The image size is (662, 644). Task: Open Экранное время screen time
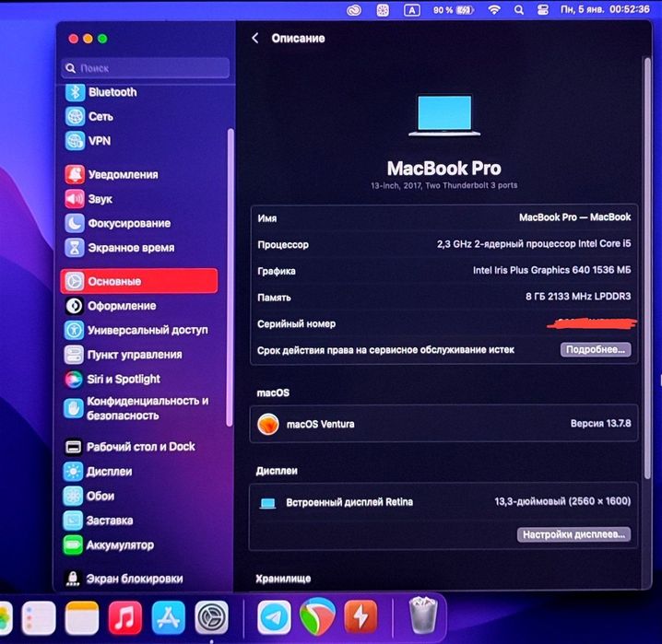coord(120,248)
